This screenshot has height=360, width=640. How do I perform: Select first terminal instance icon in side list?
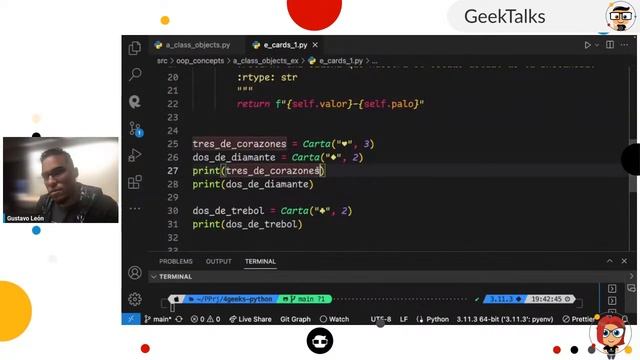pyautogui.click(x=612, y=289)
